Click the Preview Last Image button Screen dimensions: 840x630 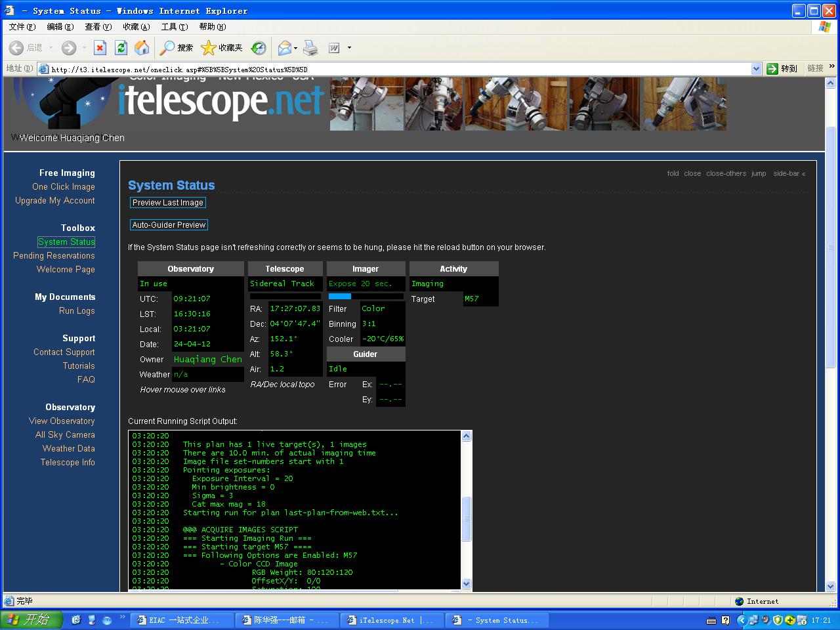(168, 203)
